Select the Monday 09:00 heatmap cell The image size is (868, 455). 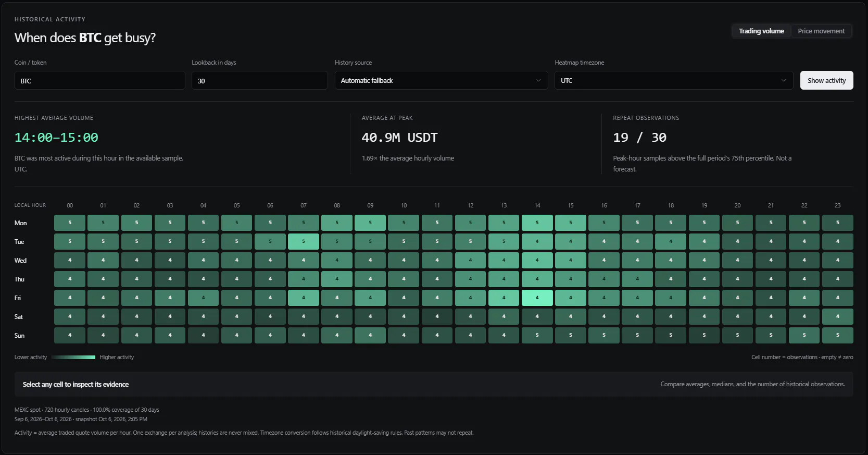[370, 223]
